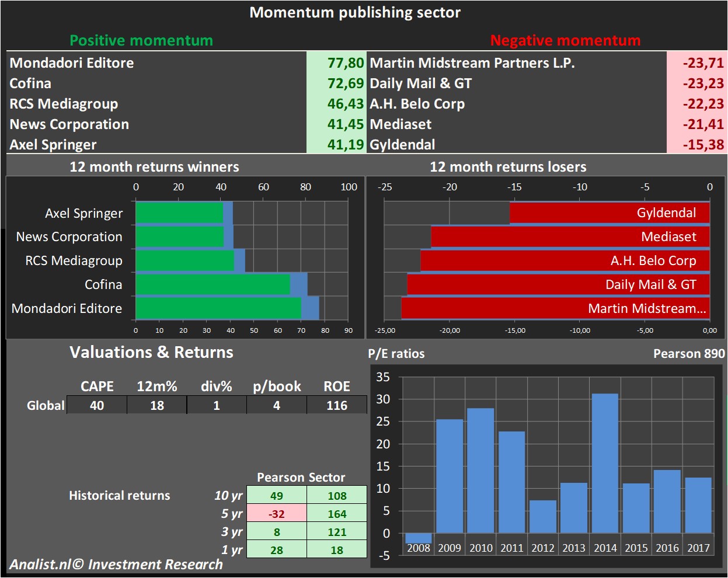Click the 2012 bar in P/E chart
The height and width of the screenshot is (578, 728).
point(542,516)
